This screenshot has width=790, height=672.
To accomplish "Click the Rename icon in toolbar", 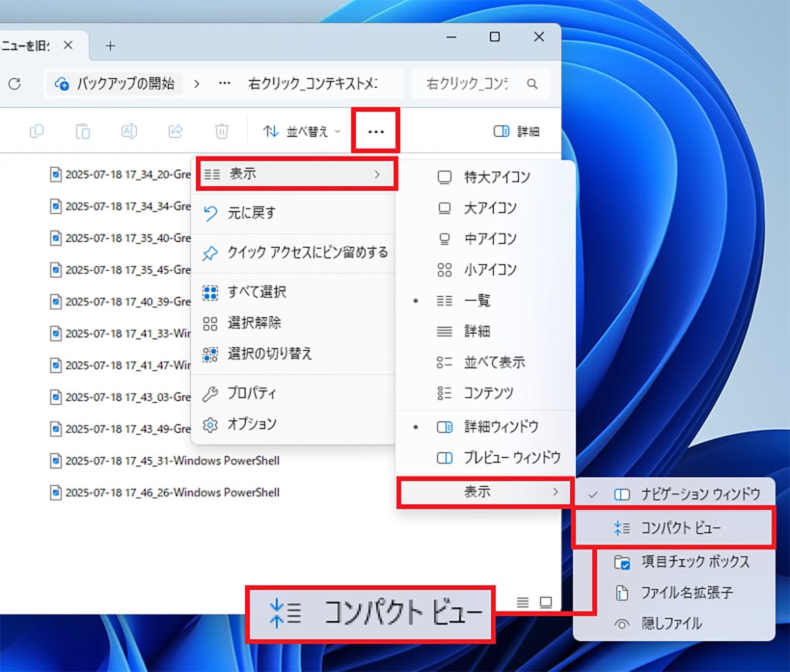I will tap(129, 131).
